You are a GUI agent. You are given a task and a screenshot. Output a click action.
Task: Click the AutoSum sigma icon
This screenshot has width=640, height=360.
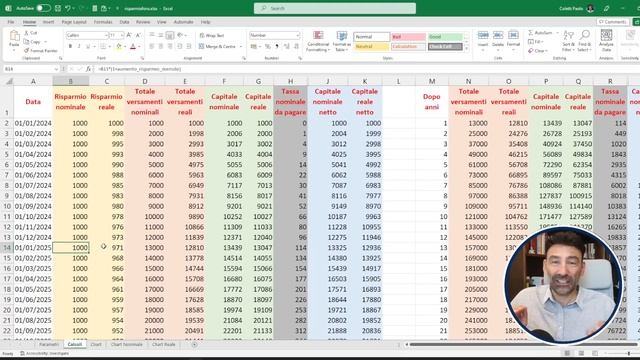(x=531, y=33)
